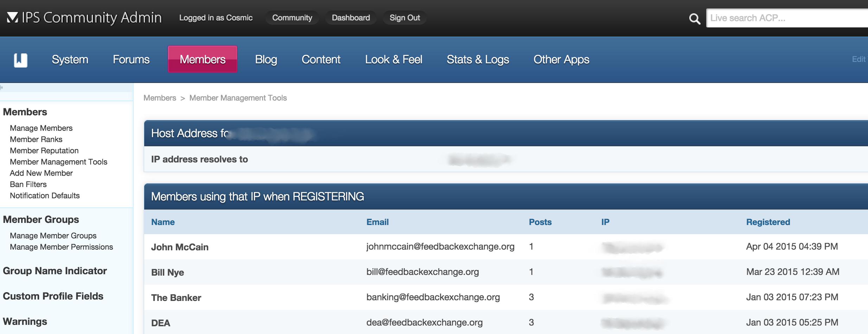Open Ban Filters in sidebar
This screenshot has height=334, width=868.
(x=28, y=184)
